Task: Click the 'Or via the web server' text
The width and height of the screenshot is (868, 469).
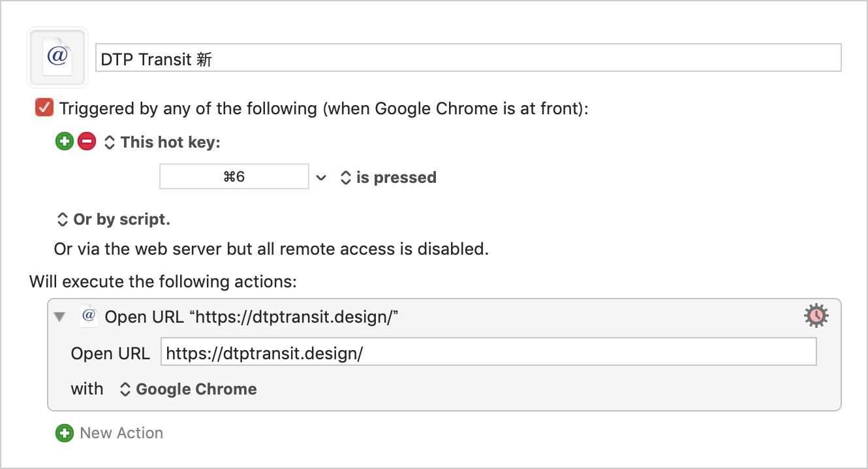Action: click(271, 249)
